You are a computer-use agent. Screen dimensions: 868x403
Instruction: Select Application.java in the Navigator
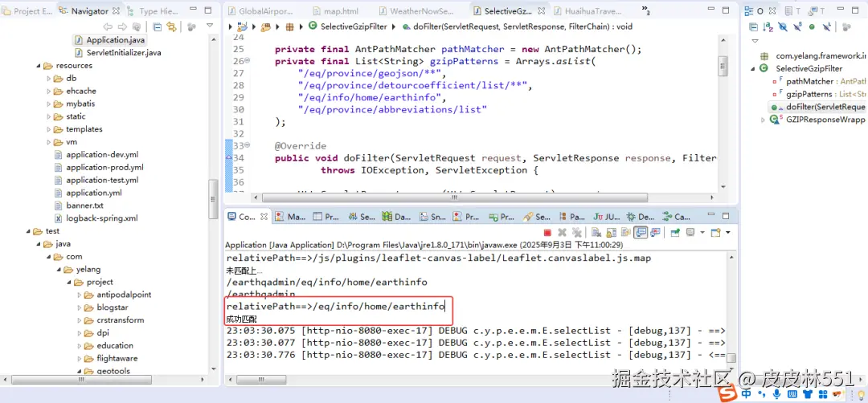[110, 40]
